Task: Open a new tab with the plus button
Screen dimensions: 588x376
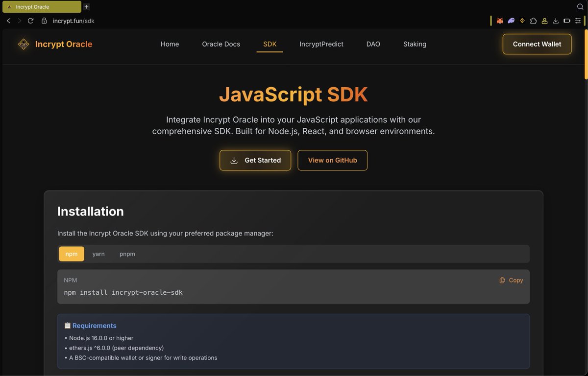Action: coord(87,7)
